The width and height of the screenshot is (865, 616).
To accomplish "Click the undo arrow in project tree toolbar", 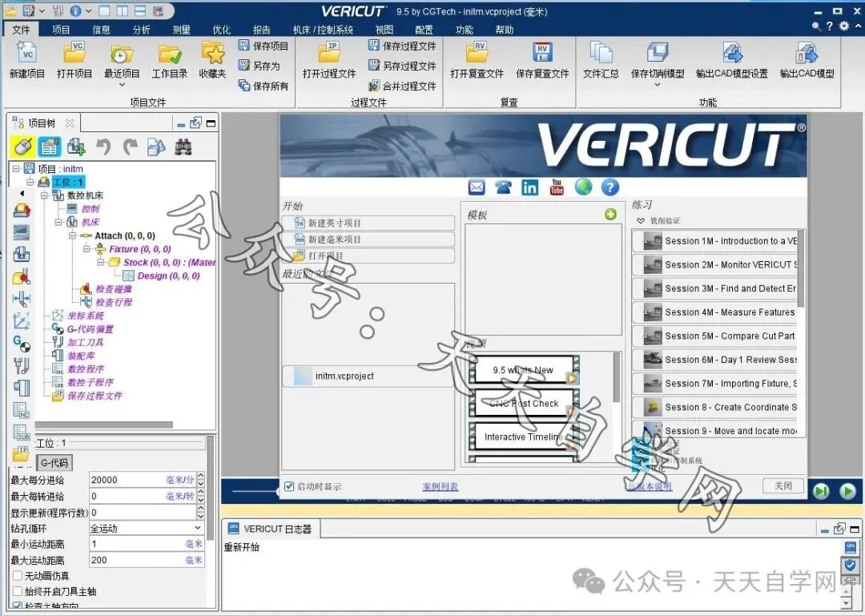I will 103,147.
